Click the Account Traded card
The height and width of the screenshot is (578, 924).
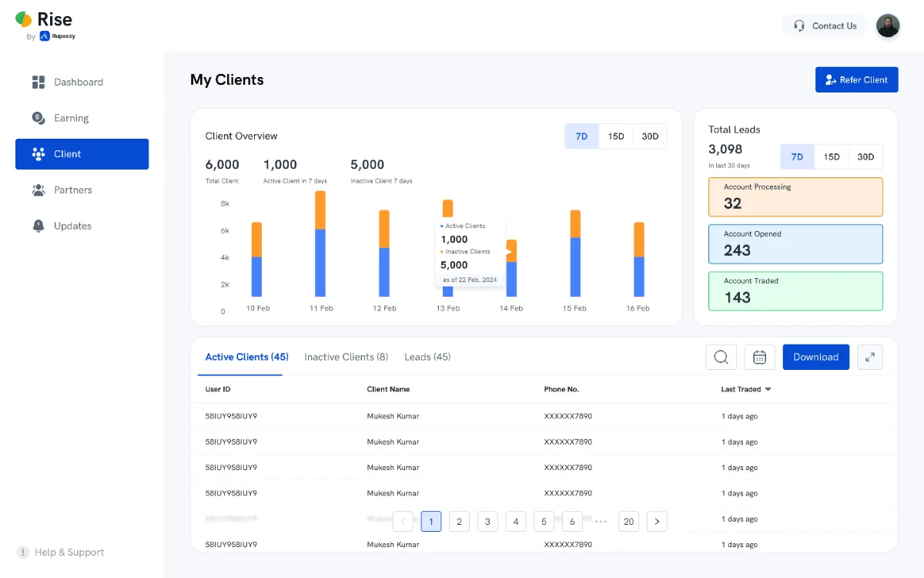pyautogui.click(x=795, y=291)
